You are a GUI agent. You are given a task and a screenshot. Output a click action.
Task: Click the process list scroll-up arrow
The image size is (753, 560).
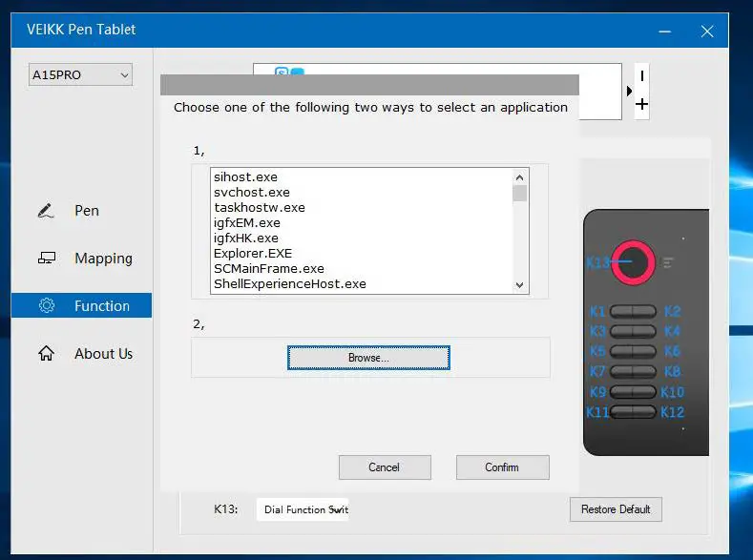[x=520, y=176]
